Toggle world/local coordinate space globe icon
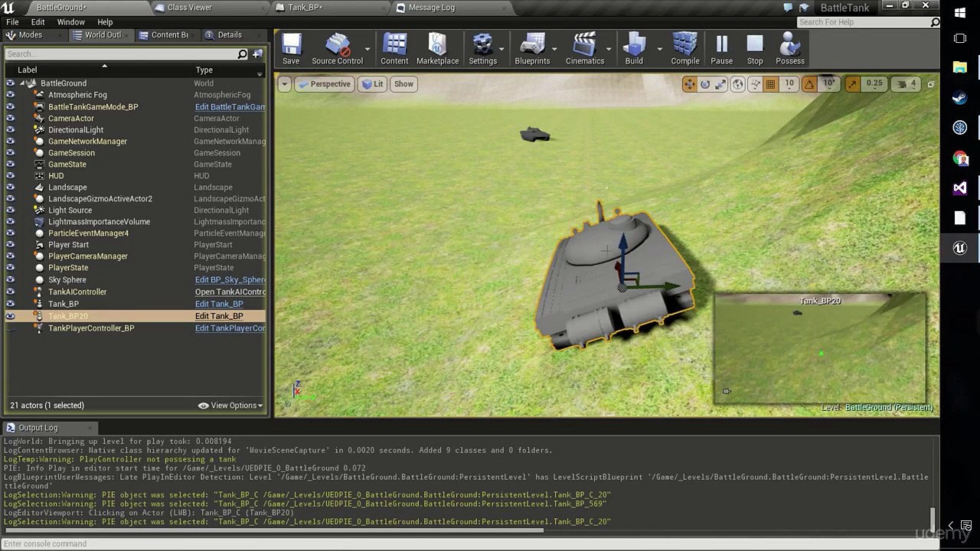Viewport: 980px width, 551px height. (737, 84)
